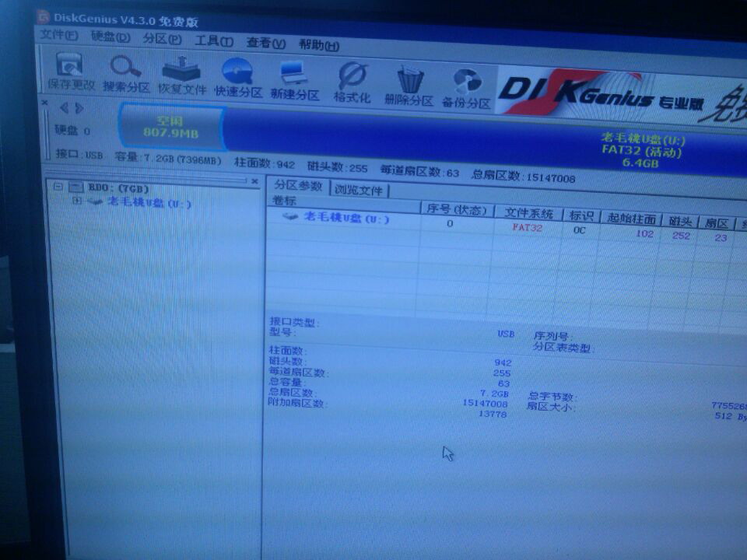Expand the 老毛桃U盘(U:) tree node
The width and height of the screenshot is (747, 560).
[76, 201]
